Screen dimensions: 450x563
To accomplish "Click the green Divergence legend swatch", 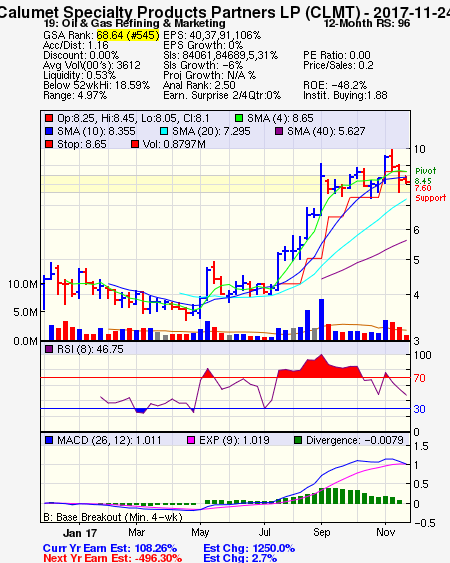I will [x=298, y=440].
